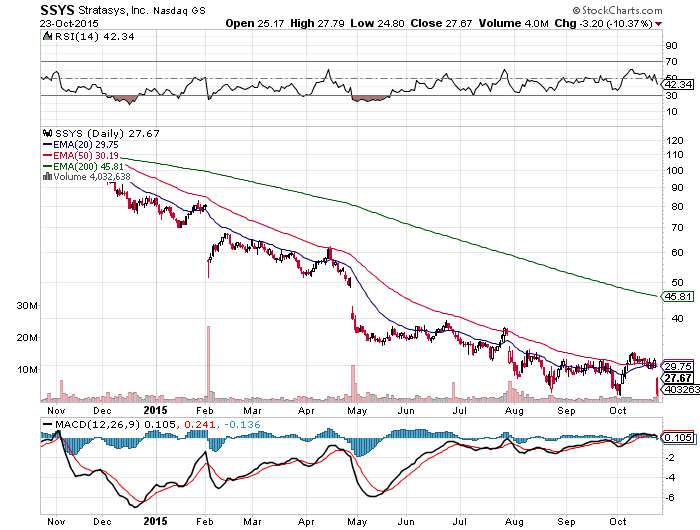Click the volume bars icon in legend
This screenshot has height=530, width=700.
click(47, 176)
